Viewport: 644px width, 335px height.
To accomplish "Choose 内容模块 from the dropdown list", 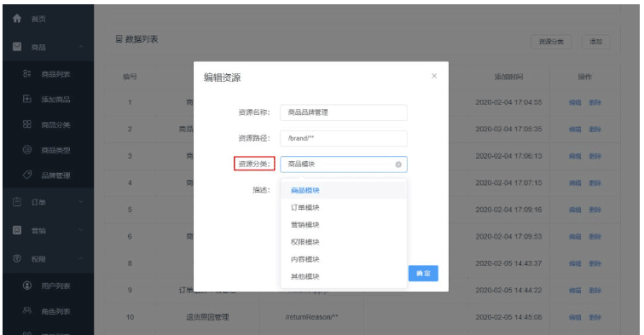I will tap(344, 259).
